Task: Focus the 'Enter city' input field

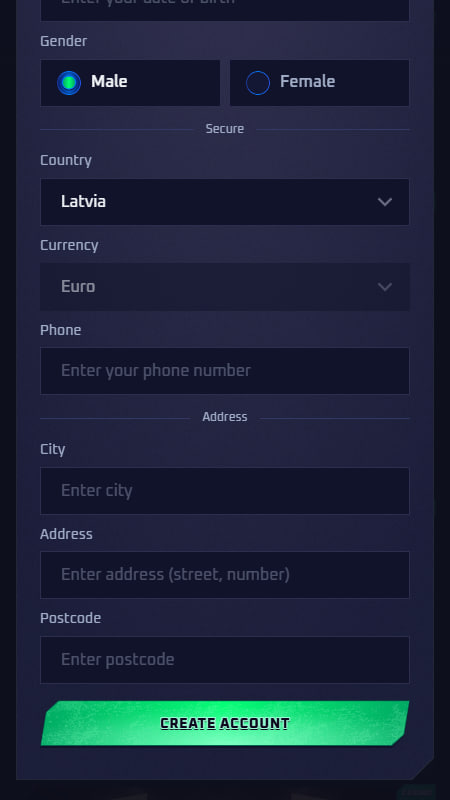Action: pyautogui.click(x=225, y=491)
